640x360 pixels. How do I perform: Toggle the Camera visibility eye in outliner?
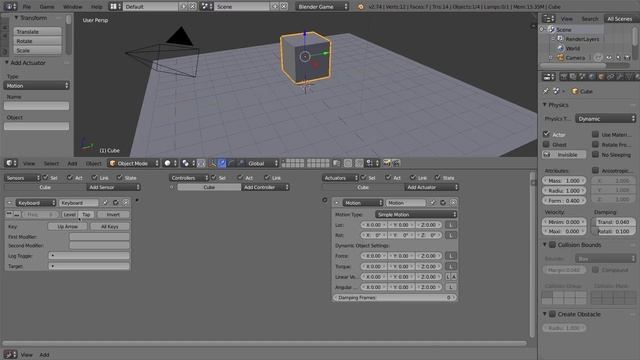(609, 58)
